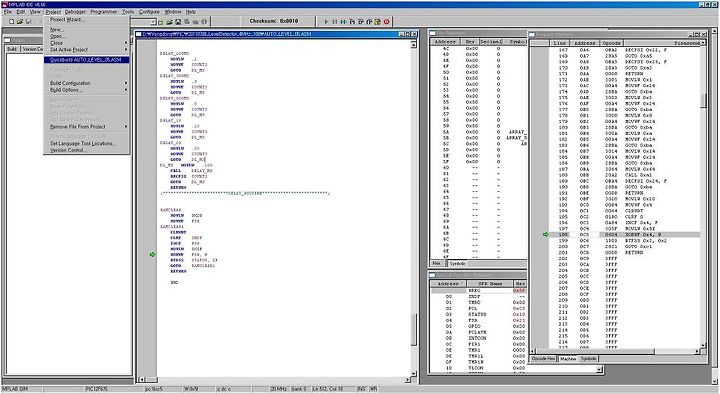The image size is (720, 394).
Task: Open the View menu
Action: (35, 11)
